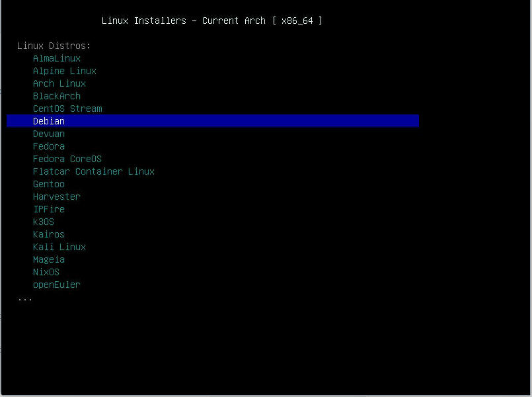This screenshot has height=397, width=532.
Task: Select the highlighted Debian entry
Action: click(x=213, y=121)
